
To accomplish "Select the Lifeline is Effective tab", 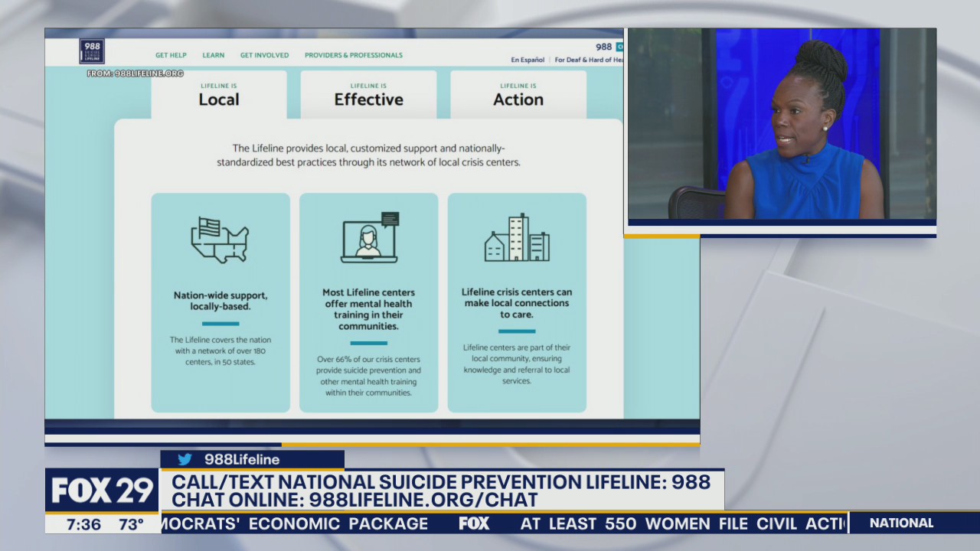I will coord(368,95).
